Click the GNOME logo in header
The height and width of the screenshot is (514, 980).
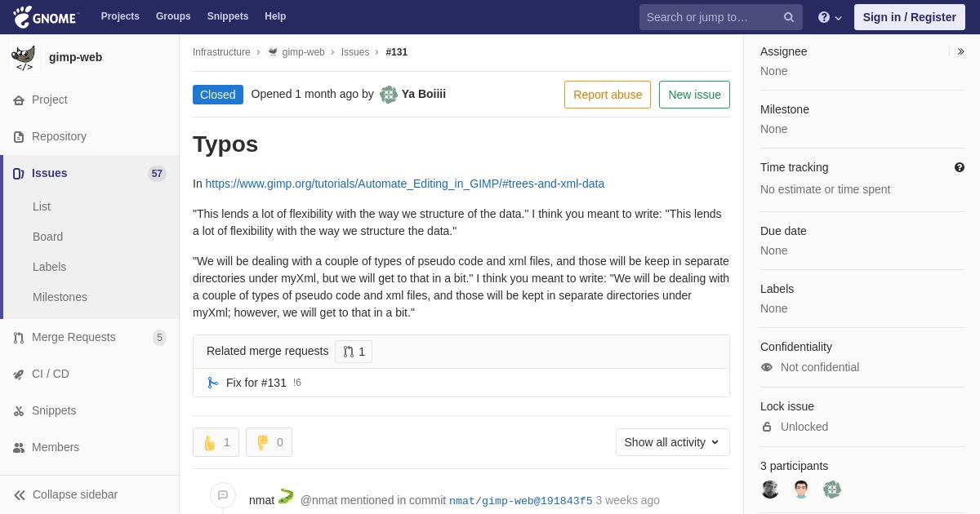[x=46, y=16]
